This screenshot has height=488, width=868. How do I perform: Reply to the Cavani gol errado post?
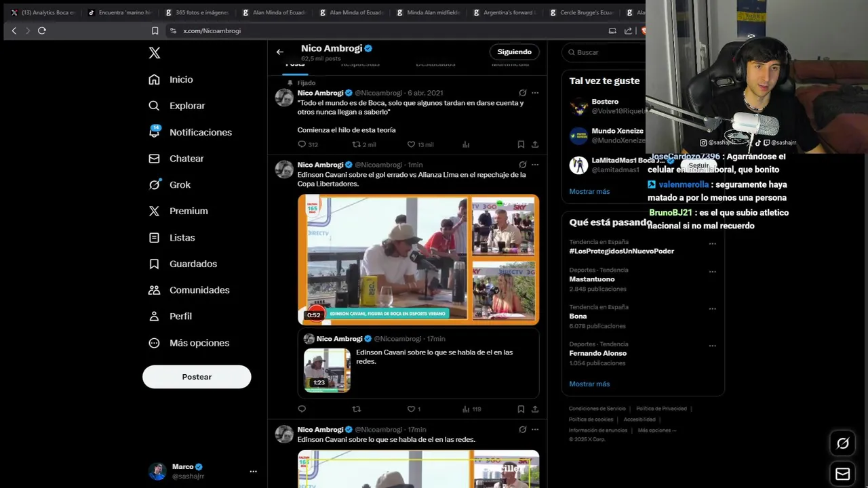pyautogui.click(x=302, y=409)
